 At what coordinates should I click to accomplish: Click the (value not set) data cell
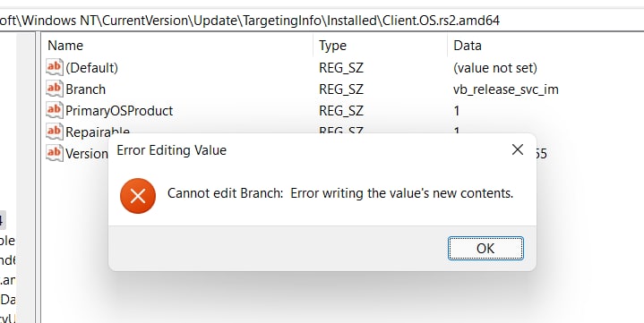[x=495, y=68]
